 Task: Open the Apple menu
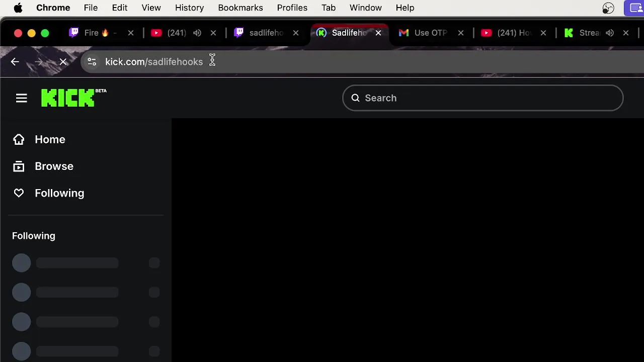tap(18, 8)
